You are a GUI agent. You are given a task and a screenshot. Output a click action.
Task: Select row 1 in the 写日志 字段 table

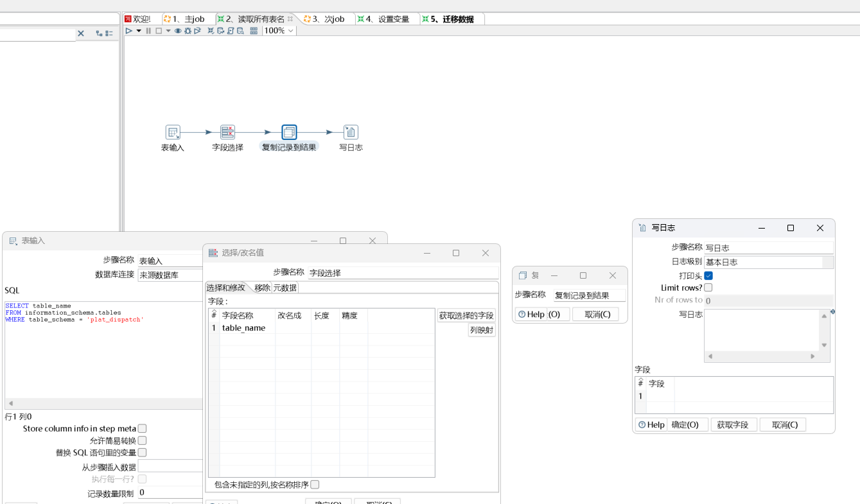click(734, 396)
